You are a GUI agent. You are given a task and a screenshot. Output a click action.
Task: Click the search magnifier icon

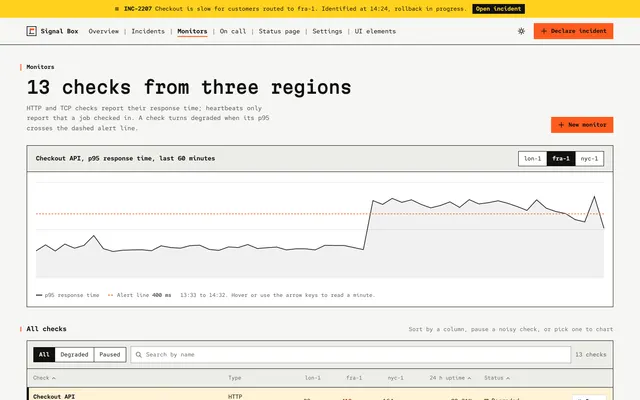pyautogui.click(x=139, y=355)
